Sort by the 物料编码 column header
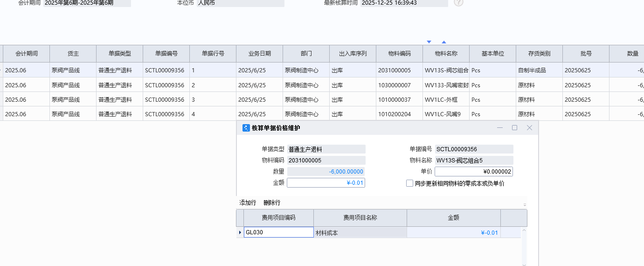644x266 pixels. tap(399, 54)
